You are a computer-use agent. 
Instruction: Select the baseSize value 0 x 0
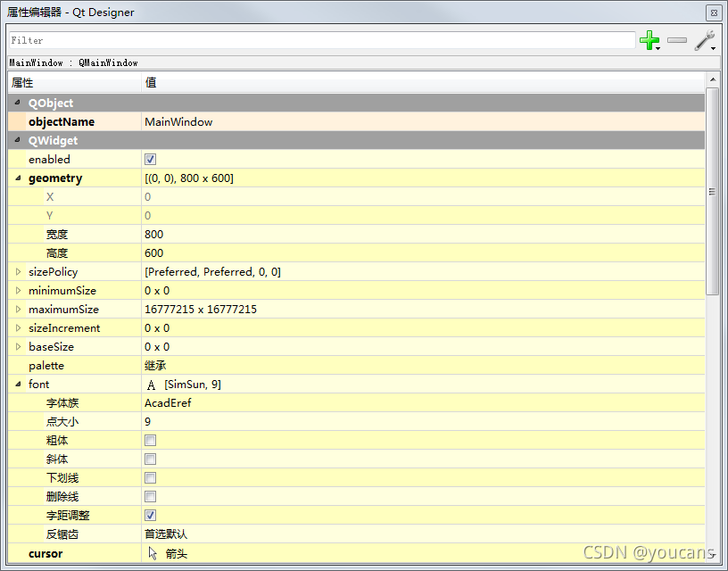pyautogui.click(x=157, y=347)
